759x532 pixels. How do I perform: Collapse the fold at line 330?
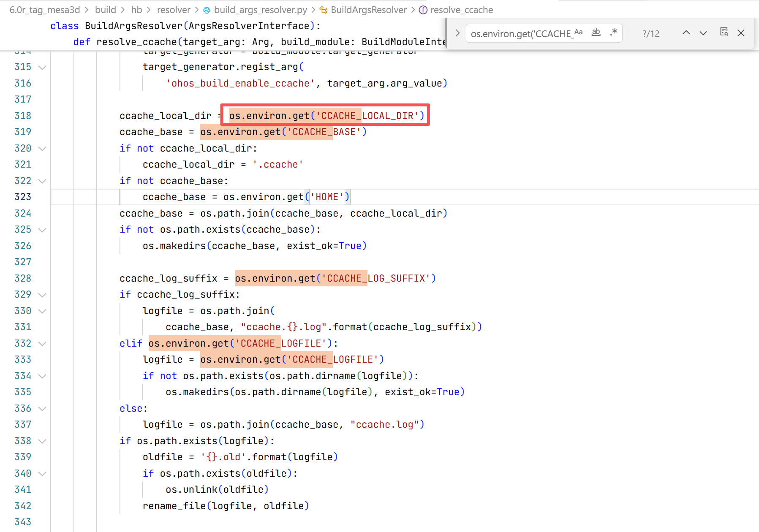[x=42, y=311]
